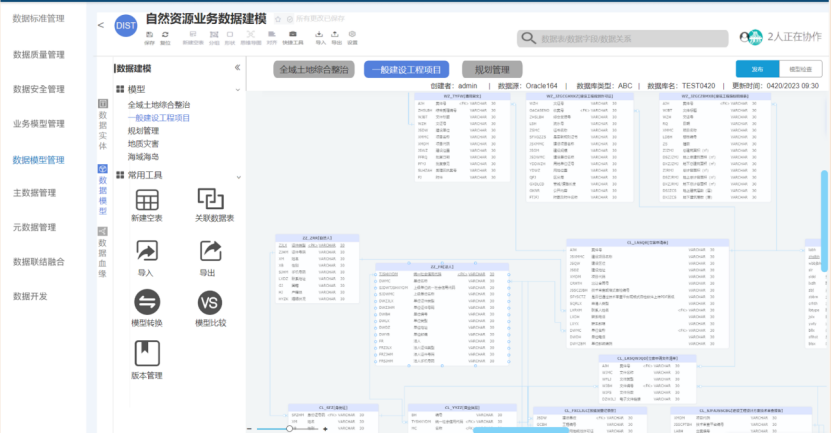Open 版本管理 bookmark icon
The image size is (831, 433).
[x=147, y=353]
